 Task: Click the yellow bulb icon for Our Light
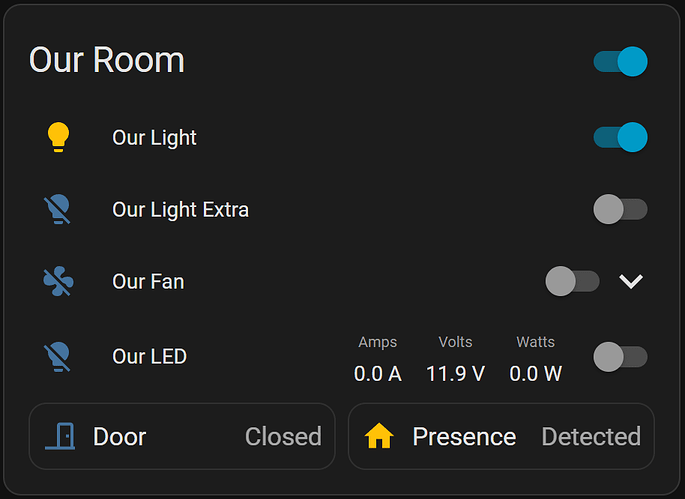[59, 137]
